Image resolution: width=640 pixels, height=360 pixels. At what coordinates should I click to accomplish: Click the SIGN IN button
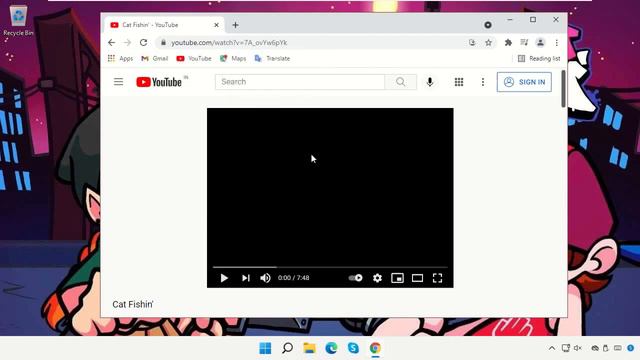coord(524,82)
